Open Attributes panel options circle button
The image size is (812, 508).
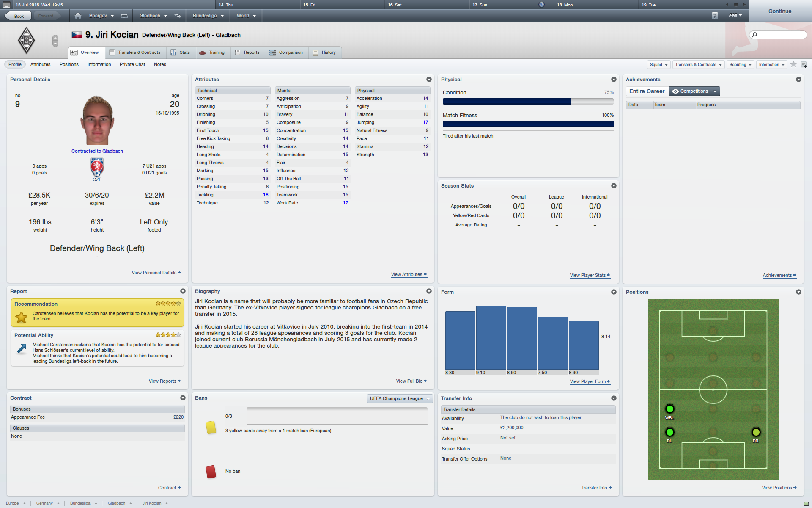(429, 80)
